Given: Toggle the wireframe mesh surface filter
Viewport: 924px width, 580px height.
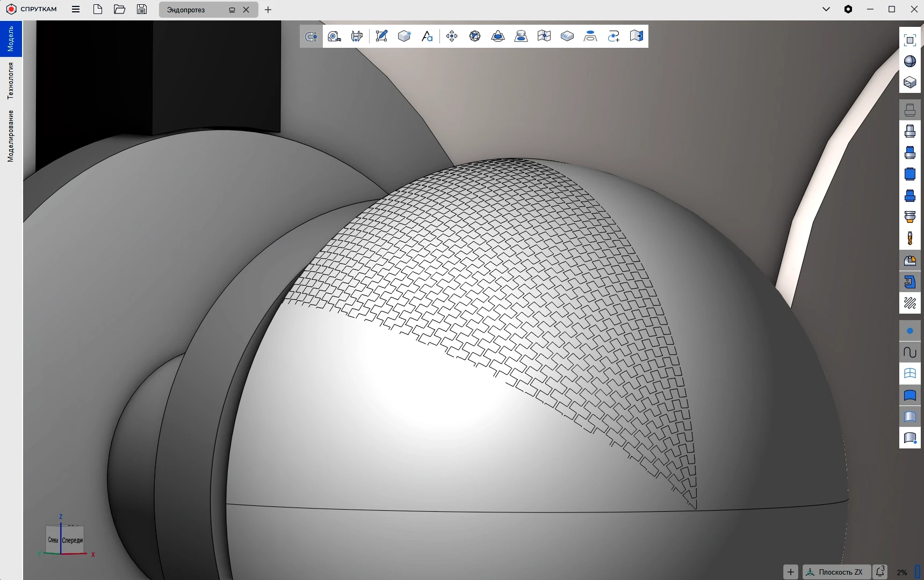Looking at the screenshot, I should click(910, 374).
